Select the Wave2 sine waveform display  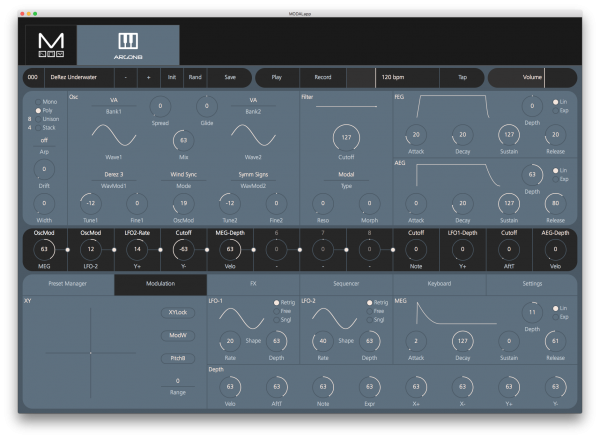(253, 135)
